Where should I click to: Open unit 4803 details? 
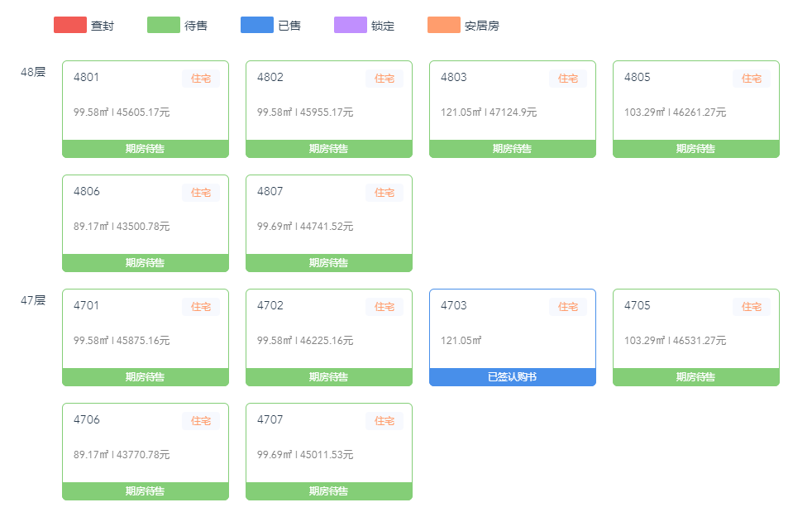(x=513, y=103)
